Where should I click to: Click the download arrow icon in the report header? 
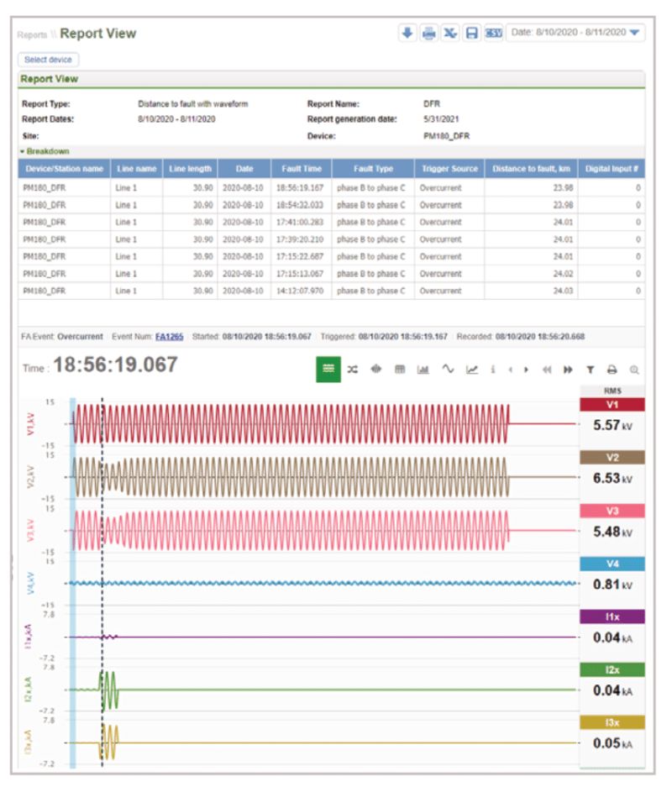(407, 33)
